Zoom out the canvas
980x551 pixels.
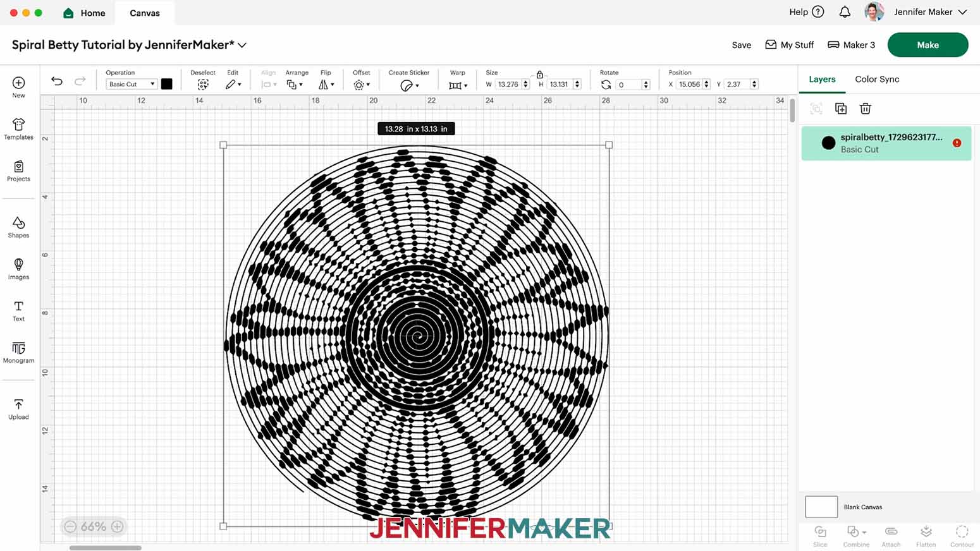(x=70, y=526)
